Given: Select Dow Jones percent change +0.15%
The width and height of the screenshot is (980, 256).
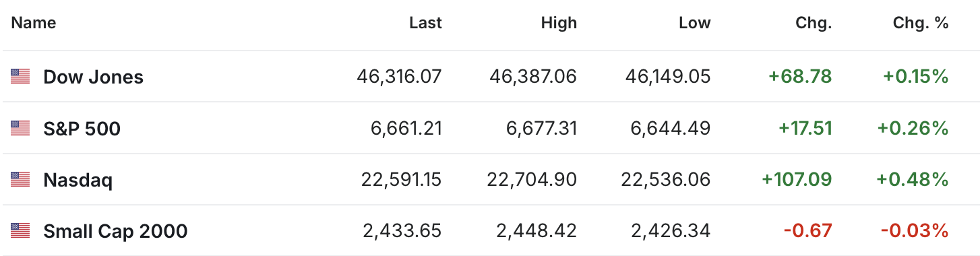Looking at the screenshot, I should click(x=916, y=77).
